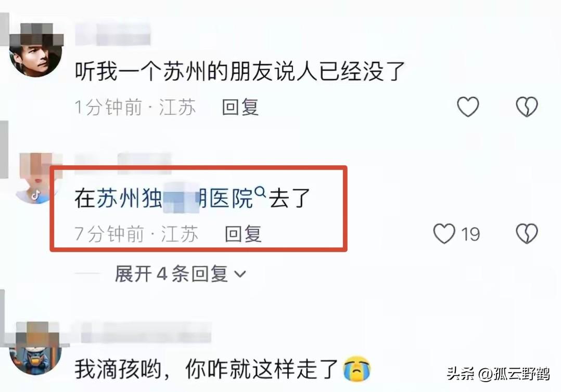This screenshot has width=561, height=392.
Task: Tap the Douyin badge on the second avatar
Action: click(35, 195)
